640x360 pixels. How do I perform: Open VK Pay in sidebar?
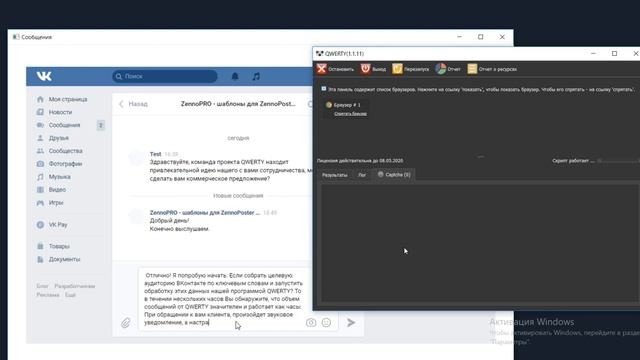tap(58, 225)
